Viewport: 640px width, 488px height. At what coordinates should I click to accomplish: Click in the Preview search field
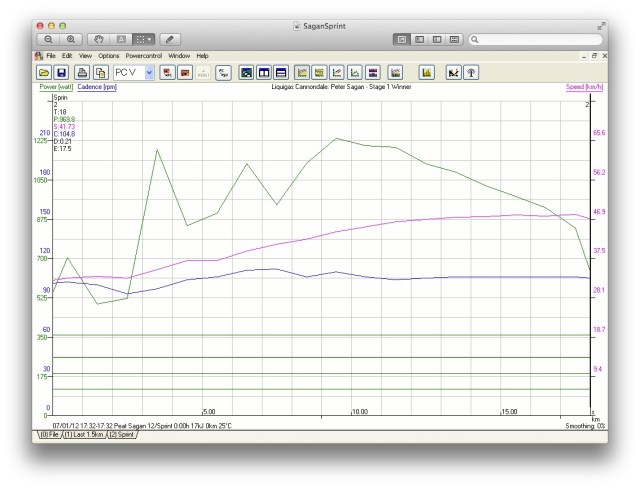pos(535,39)
